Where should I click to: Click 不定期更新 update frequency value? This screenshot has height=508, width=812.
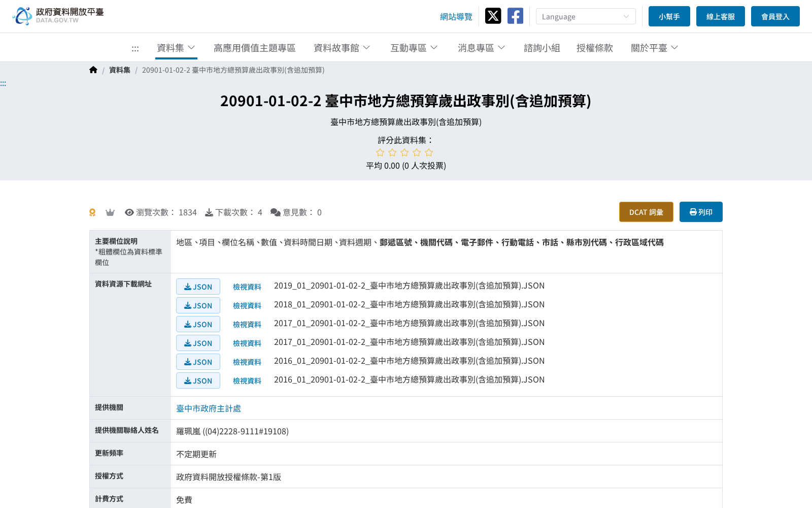tap(196, 454)
